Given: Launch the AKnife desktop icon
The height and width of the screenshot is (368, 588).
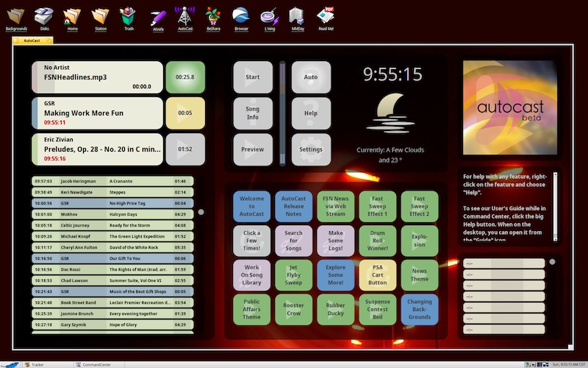Looking at the screenshot, I should pos(158,20).
